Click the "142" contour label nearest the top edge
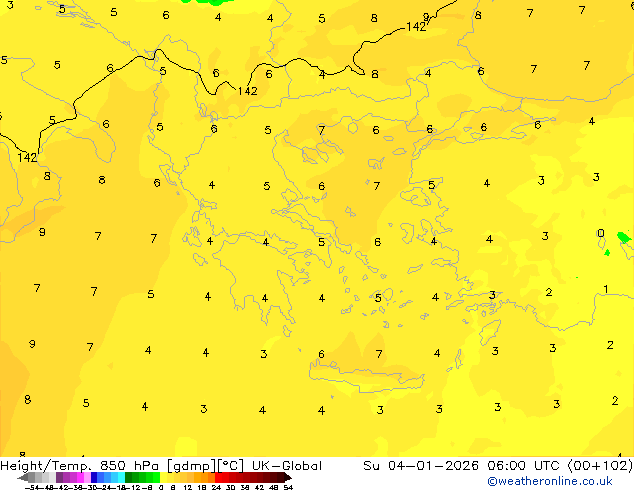634x490 pixels. (416, 27)
